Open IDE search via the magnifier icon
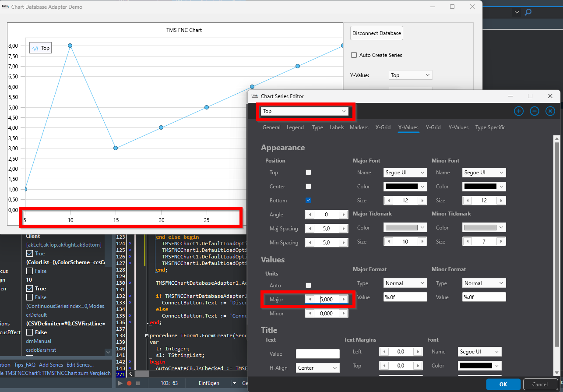 (x=528, y=12)
